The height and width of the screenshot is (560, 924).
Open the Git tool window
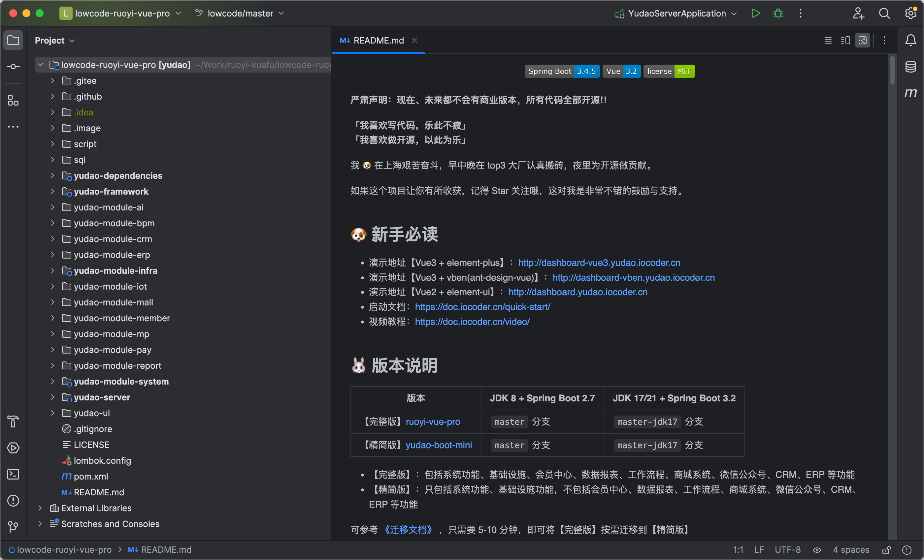coord(13,527)
